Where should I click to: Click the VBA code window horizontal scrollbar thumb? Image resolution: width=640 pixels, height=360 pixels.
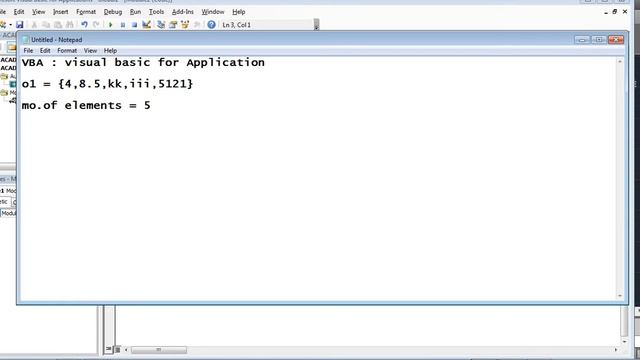(159, 350)
